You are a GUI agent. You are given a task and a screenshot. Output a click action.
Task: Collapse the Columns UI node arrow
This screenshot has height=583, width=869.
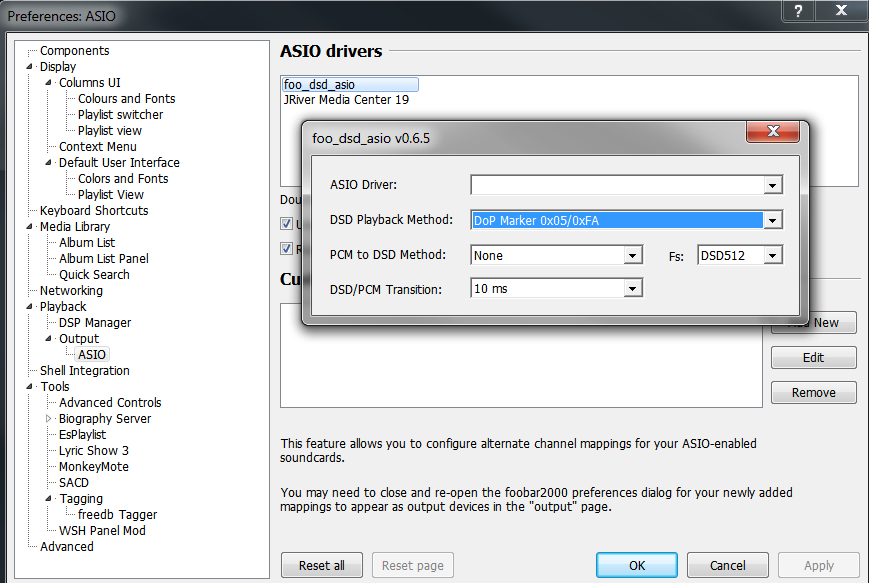[x=48, y=83]
